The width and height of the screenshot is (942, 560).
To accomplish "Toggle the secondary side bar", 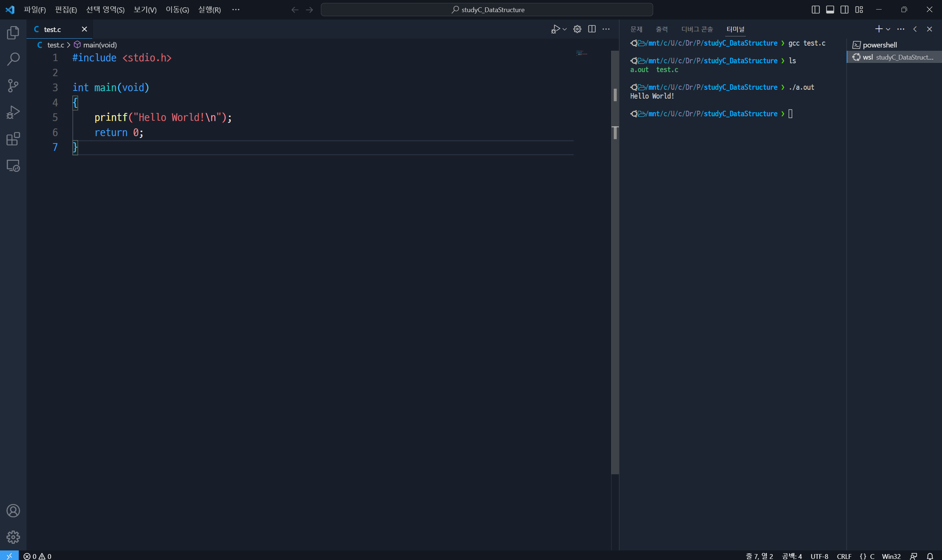I will (x=844, y=10).
